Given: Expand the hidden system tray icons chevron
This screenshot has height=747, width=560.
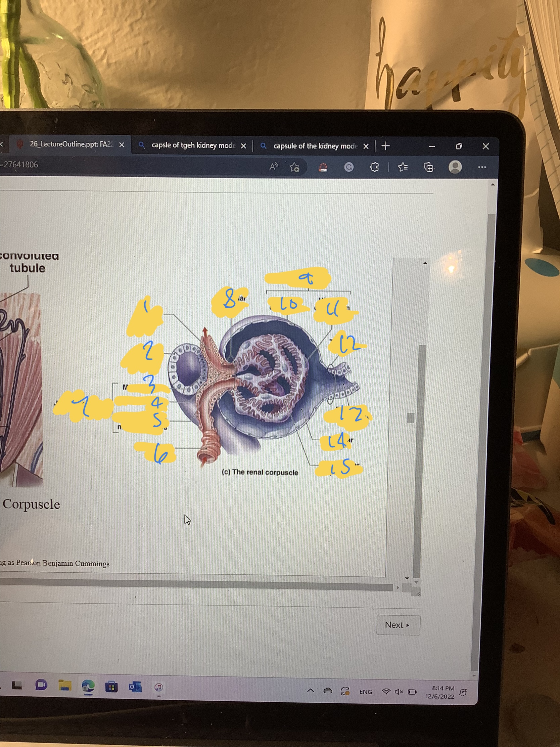Looking at the screenshot, I should click(x=311, y=691).
